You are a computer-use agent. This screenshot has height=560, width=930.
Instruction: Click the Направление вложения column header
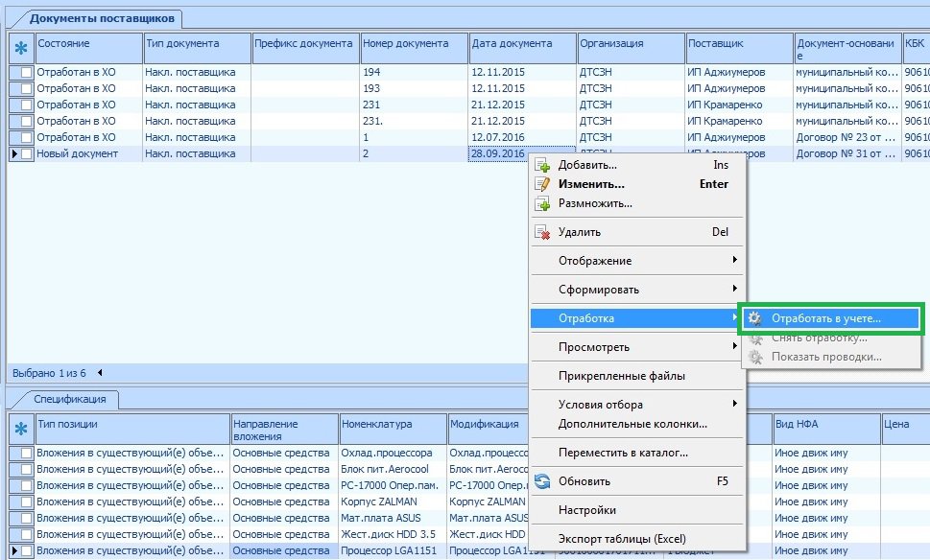tap(285, 429)
